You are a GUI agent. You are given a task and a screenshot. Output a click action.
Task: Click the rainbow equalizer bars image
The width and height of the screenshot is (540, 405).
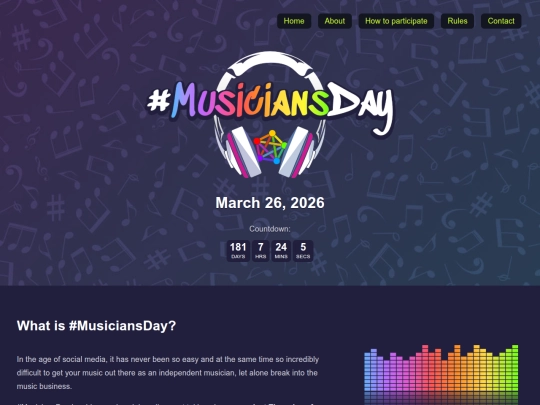441,375
